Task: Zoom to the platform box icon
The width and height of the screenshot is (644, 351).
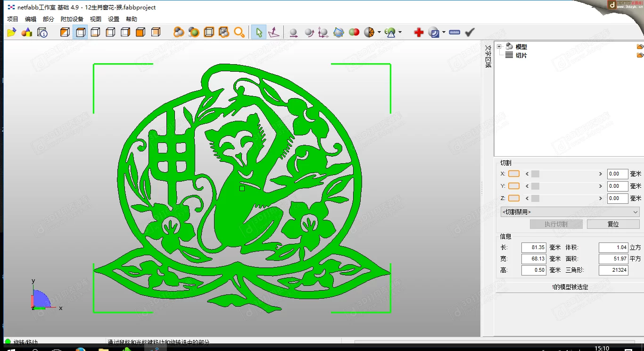Action: [x=209, y=32]
